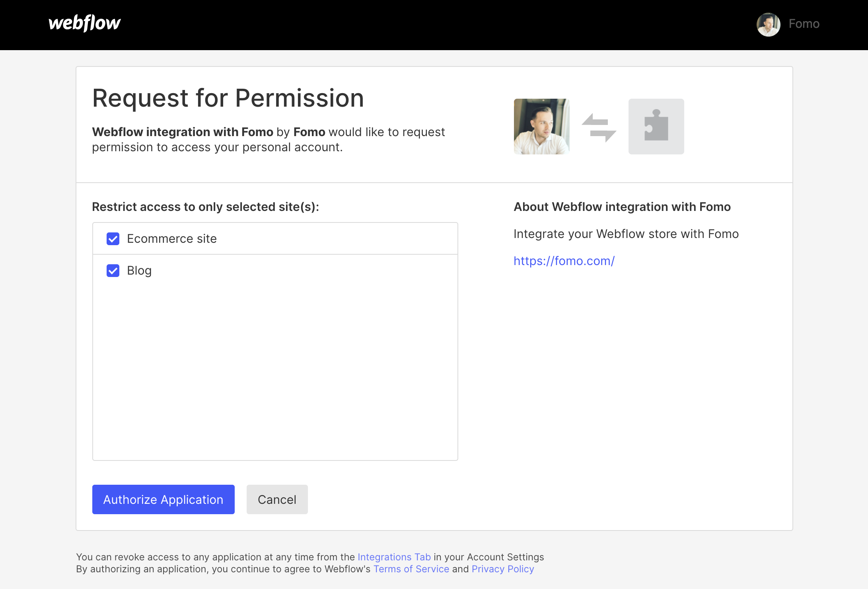Open the Terms of Service link

click(411, 569)
